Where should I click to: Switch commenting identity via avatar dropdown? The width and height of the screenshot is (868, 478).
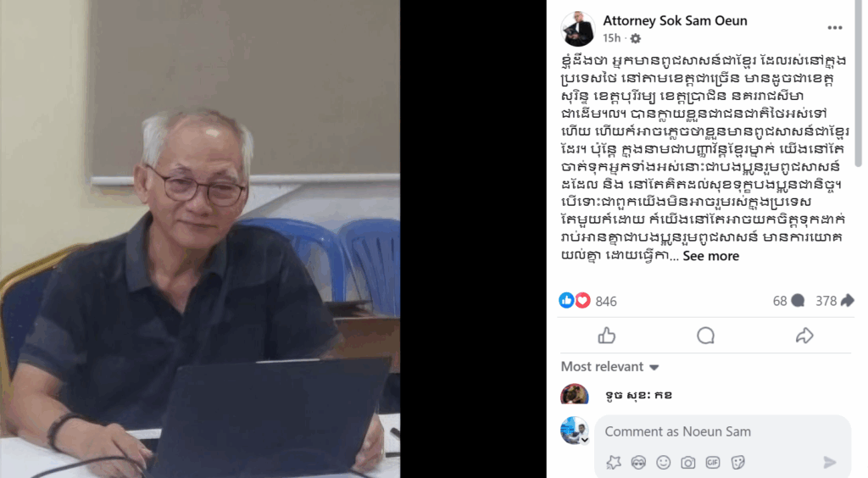585,441
